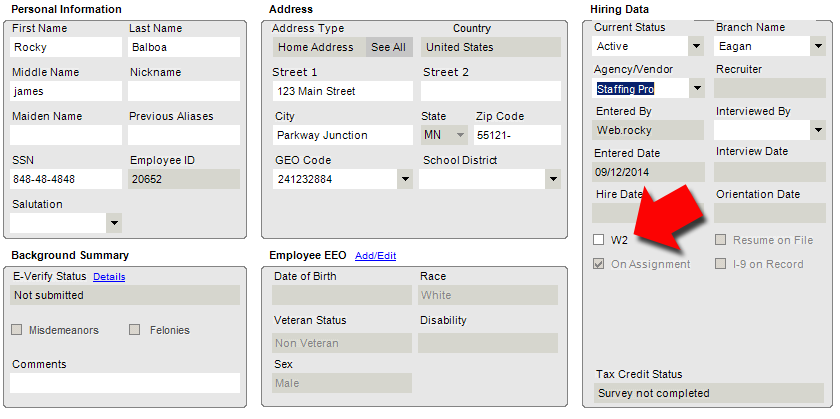
Task: Click the Country field showing United States
Action: pyautogui.click(x=491, y=47)
